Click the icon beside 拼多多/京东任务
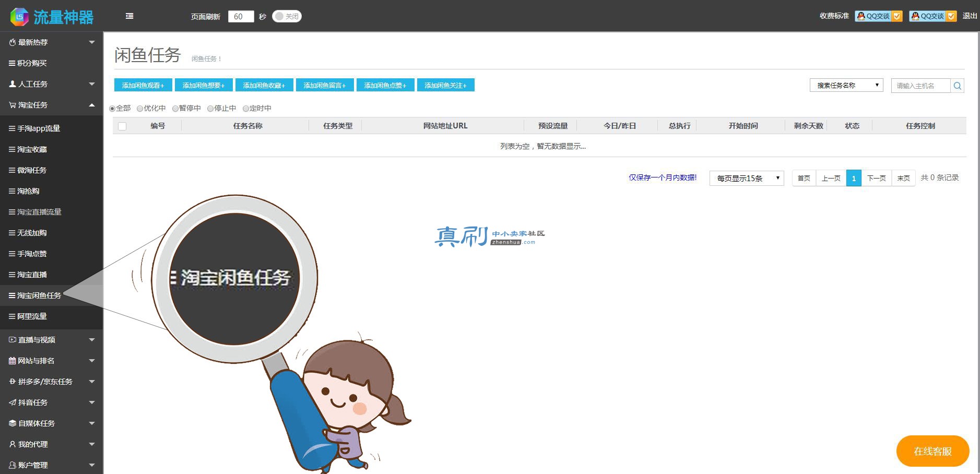This screenshot has width=980, height=474. tap(13, 382)
